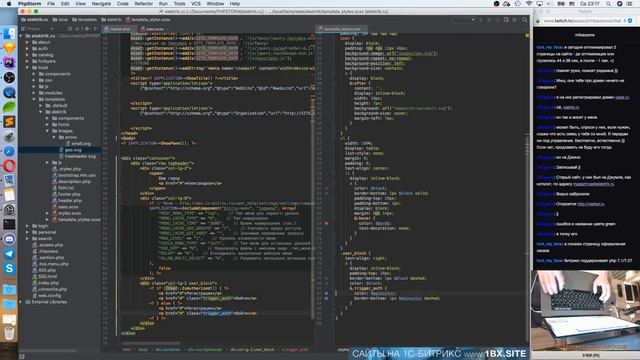Viewport: 640px width, 360px height.
Task: Expand the External Libraries node
Action: [x=21, y=302]
